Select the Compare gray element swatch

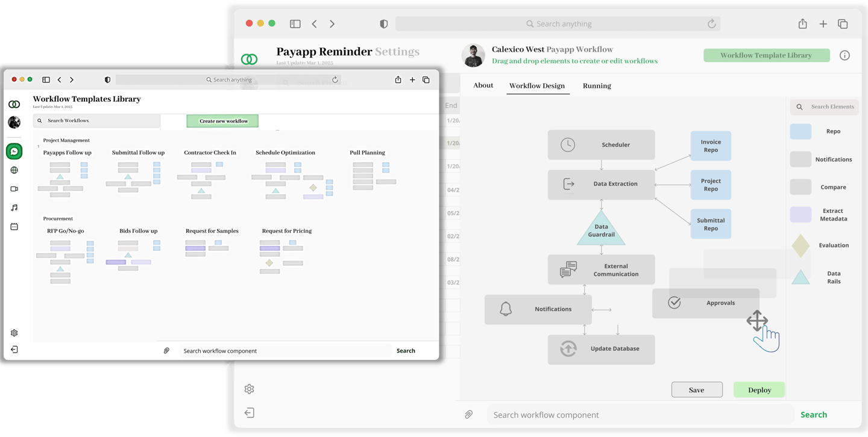coord(800,187)
